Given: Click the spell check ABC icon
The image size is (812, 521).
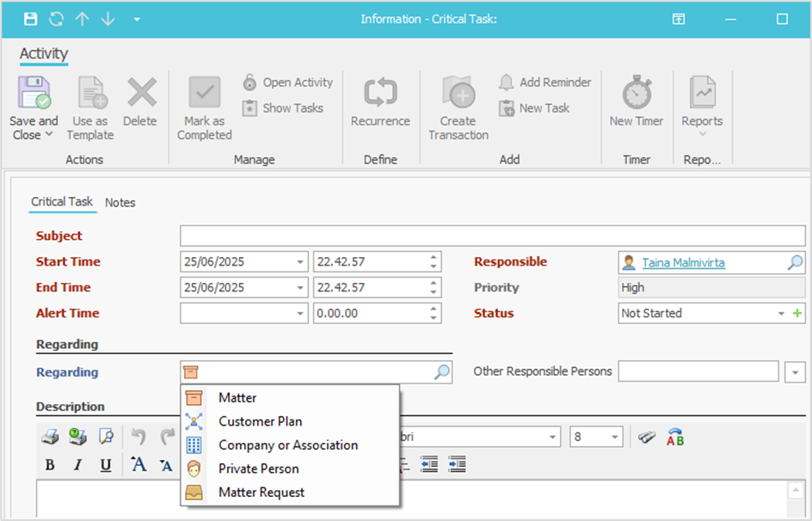Looking at the screenshot, I should pyautogui.click(x=675, y=437).
